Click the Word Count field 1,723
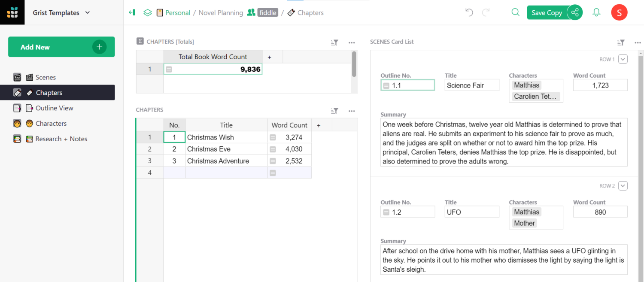644x282 pixels. [x=600, y=85]
